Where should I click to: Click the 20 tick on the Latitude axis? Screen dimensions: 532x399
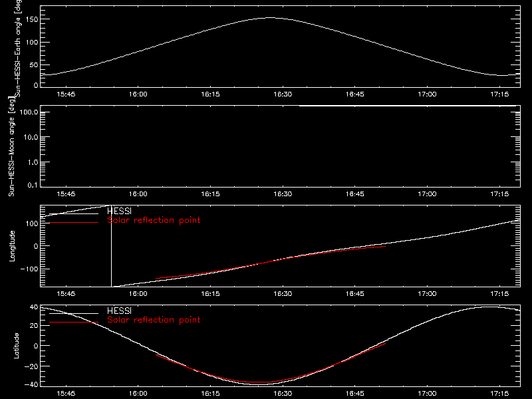35,326
